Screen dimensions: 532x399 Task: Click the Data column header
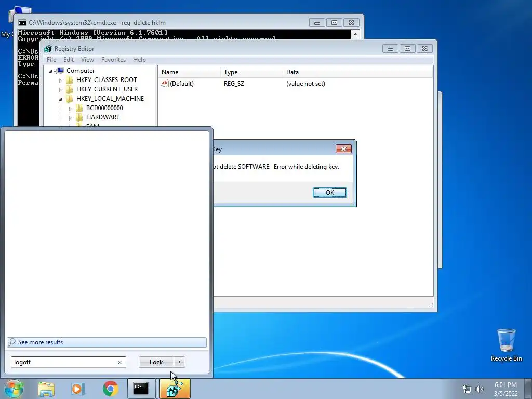(x=357, y=72)
